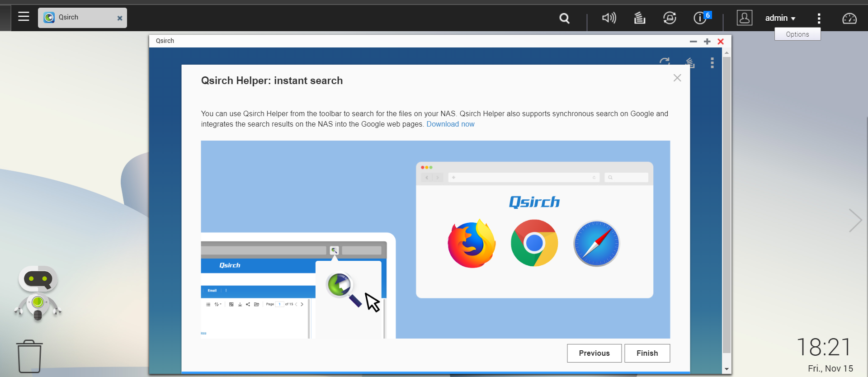Image resolution: width=868 pixels, height=377 pixels.
Task: Maximize the Qsirch window
Action: click(707, 42)
